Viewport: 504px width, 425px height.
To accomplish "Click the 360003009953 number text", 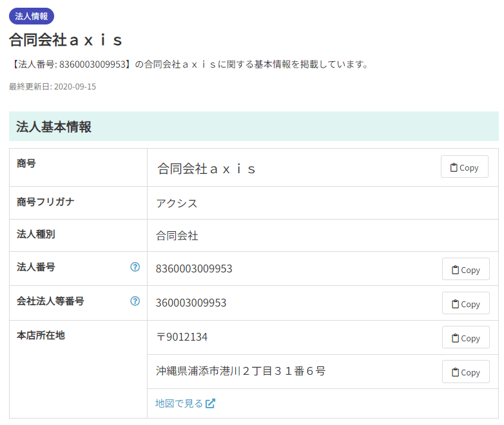I will [191, 303].
